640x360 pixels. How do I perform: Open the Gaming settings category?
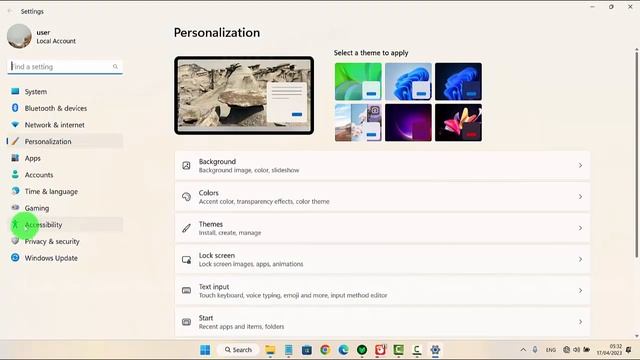(65, 208)
